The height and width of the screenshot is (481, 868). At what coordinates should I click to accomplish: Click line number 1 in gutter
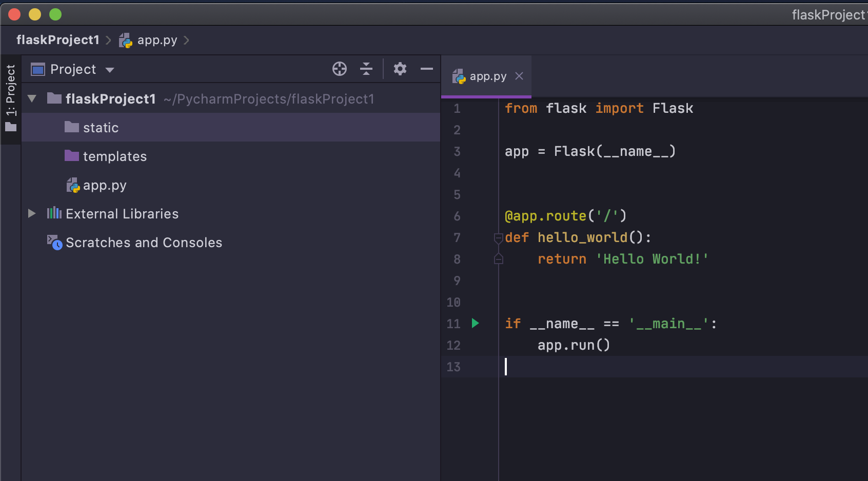point(457,109)
